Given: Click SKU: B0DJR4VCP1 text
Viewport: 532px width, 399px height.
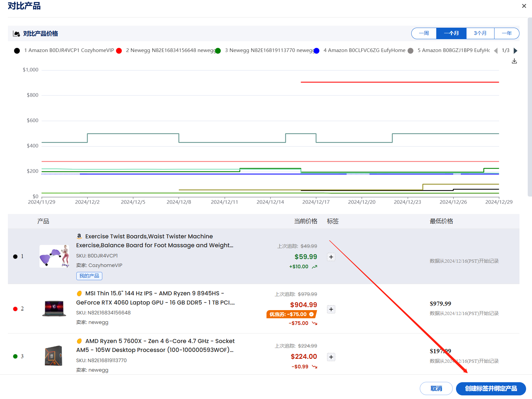Looking at the screenshot, I should 97,256.
